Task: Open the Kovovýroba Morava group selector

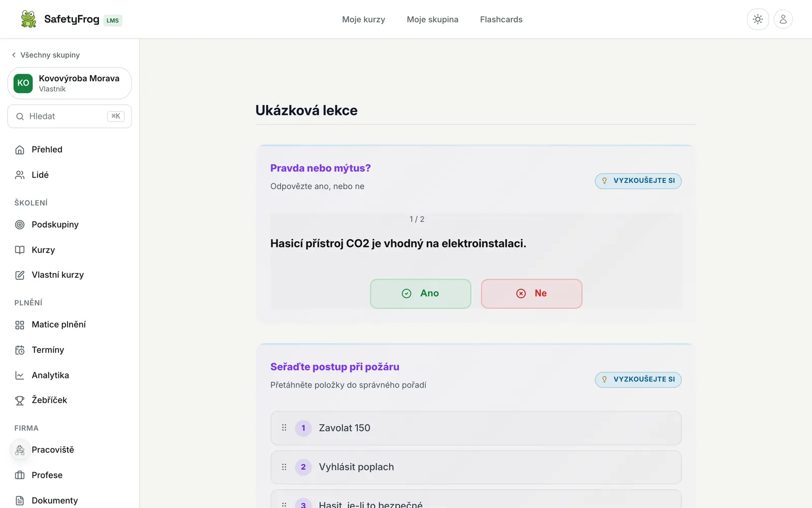Action: point(70,83)
